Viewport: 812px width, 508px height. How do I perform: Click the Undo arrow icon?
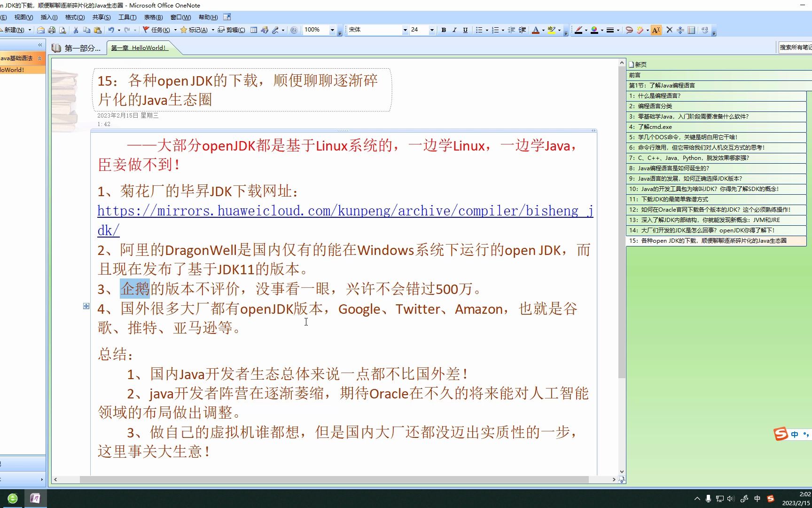click(111, 30)
